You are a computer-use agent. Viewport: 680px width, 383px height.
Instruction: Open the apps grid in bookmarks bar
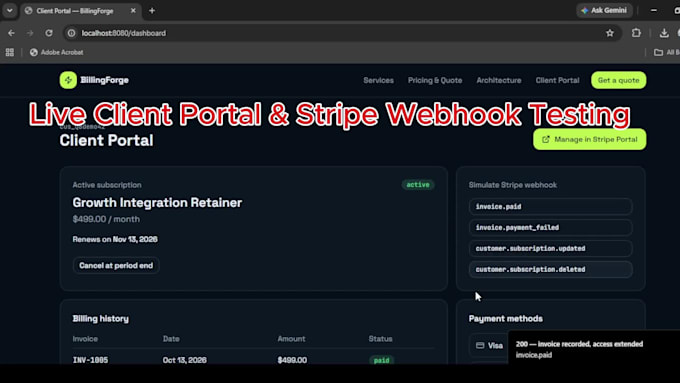click(10, 52)
